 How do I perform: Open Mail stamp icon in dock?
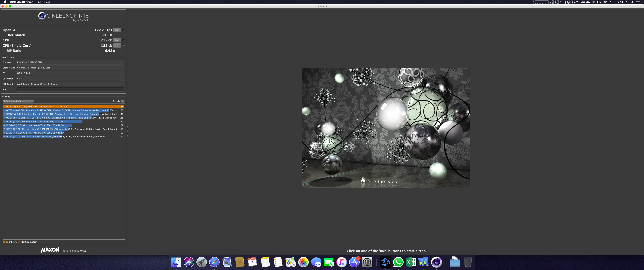click(x=227, y=262)
